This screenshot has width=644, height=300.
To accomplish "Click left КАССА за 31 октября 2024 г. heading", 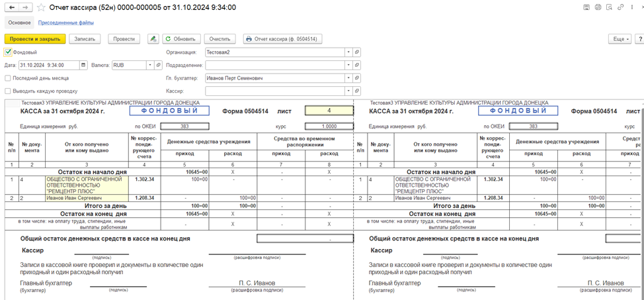I will click(62, 111).
